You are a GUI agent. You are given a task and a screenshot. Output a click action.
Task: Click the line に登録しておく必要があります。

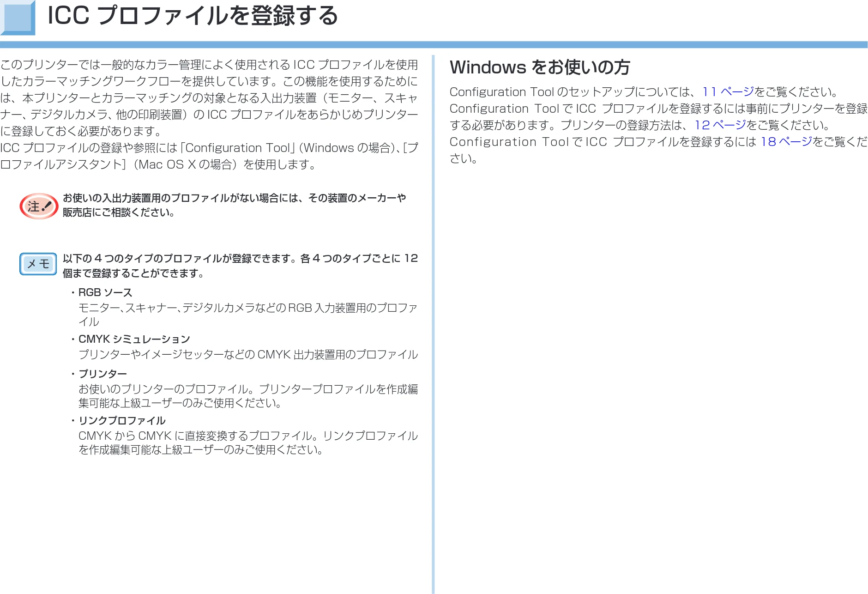tap(82, 131)
